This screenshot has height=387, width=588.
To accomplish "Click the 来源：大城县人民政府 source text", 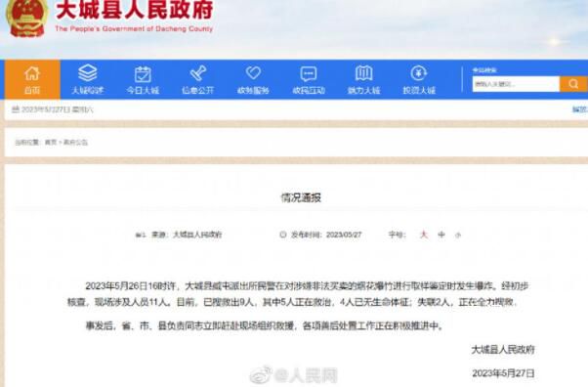I will pos(187,235).
